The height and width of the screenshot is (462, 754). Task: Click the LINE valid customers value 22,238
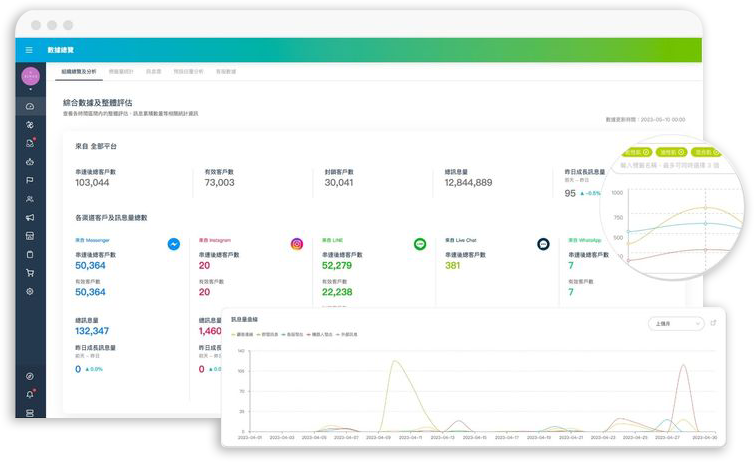pyautogui.click(x=337, y=292)
